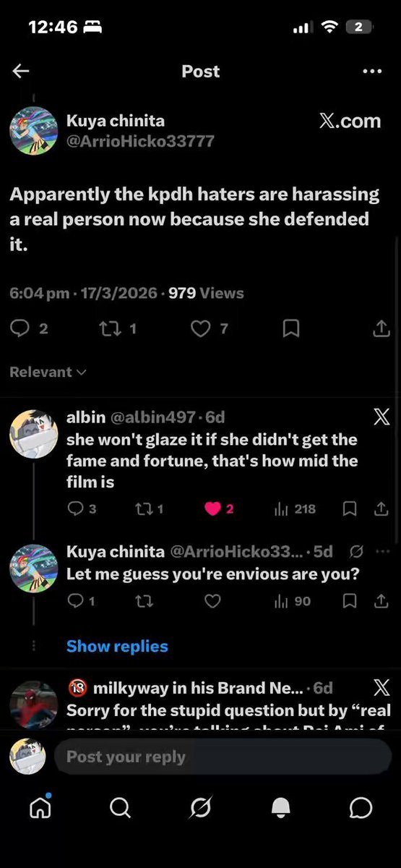Open the Search tab
The width and height of the screenshot is (401, 868).
(x=121, y=808)
